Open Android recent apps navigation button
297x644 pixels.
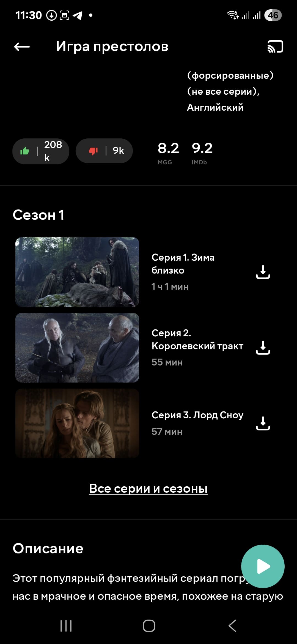coord(66,626)
